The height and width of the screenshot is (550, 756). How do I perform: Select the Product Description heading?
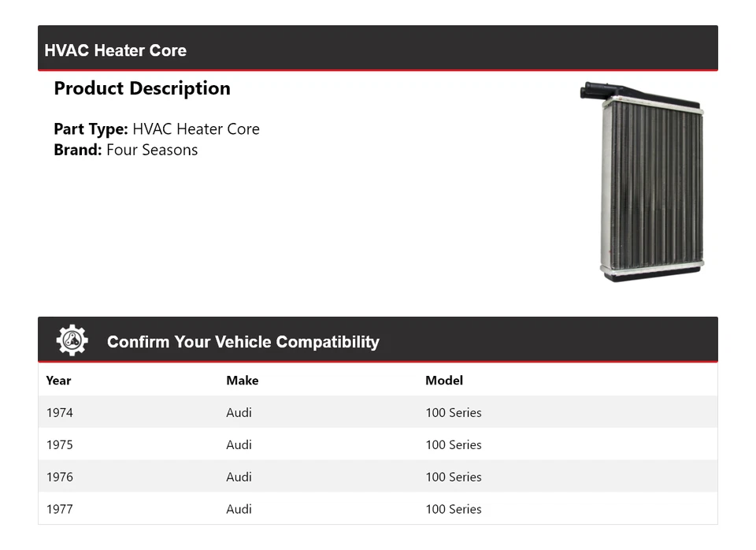(142, 88)
